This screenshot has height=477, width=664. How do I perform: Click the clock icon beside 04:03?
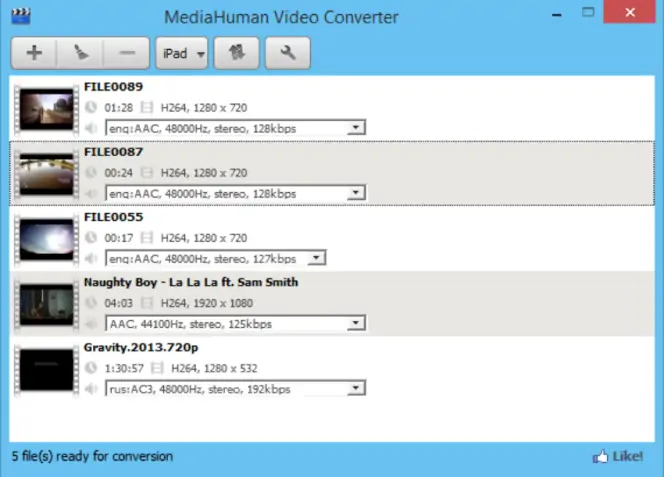coord(91,303)
